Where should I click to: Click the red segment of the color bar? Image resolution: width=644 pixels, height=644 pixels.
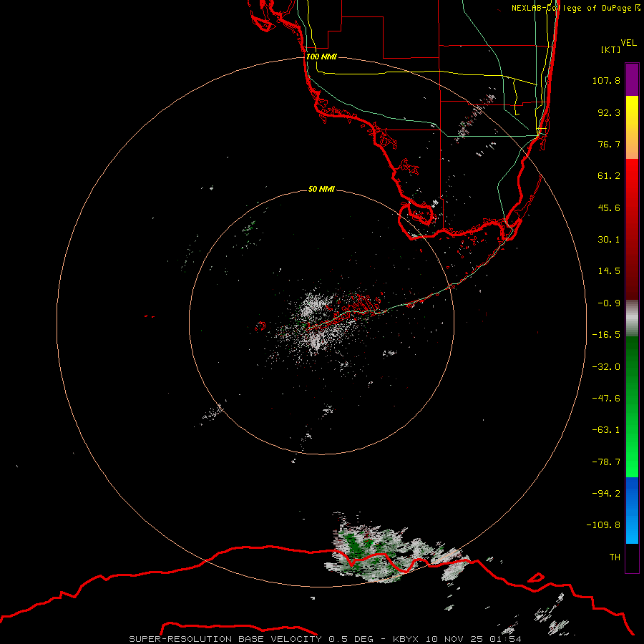pos(632,229)
